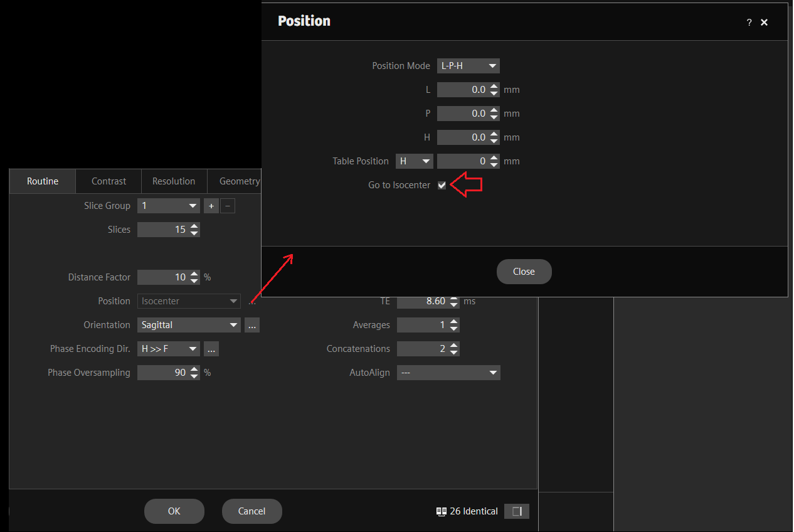The width and height of the screenshot is (794, 532).
Task: Confirm parameters with OK button
Action: coord(174,511)
